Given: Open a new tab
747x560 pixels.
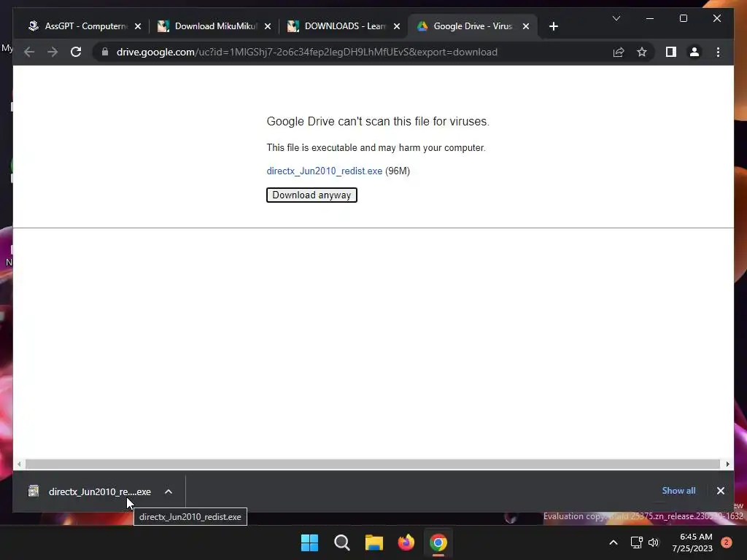Looking at the screenshot, I should (x=553, y=26).
